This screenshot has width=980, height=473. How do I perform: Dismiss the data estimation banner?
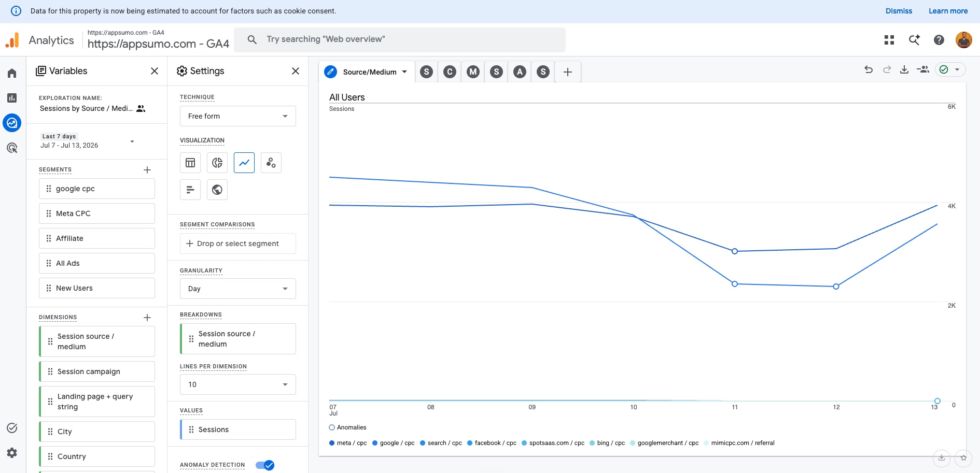899,11
